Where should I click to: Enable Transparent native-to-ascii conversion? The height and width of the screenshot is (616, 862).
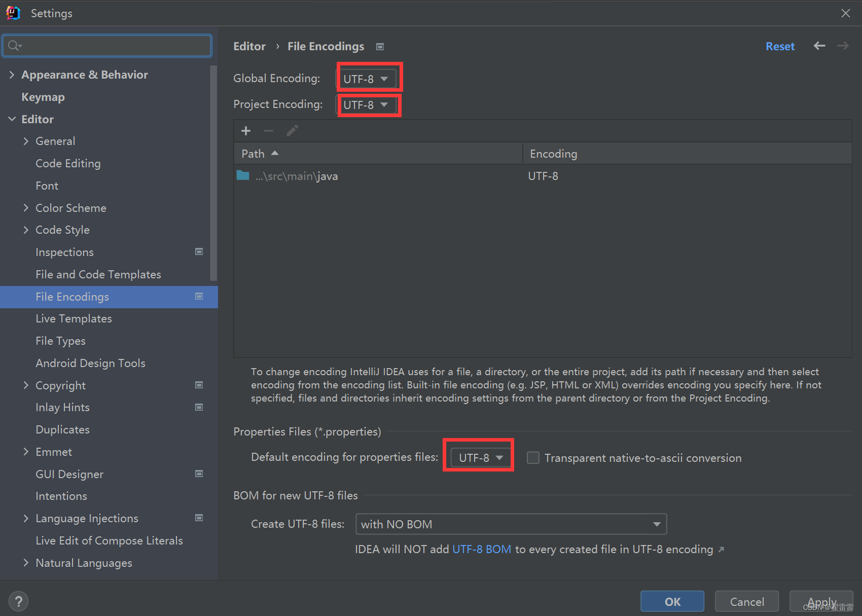pos(533,457)
